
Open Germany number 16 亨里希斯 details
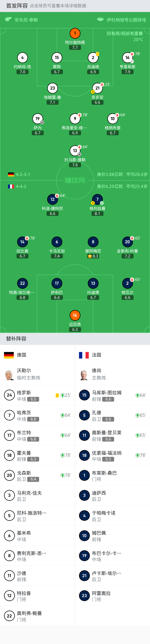tap(127, 58)
